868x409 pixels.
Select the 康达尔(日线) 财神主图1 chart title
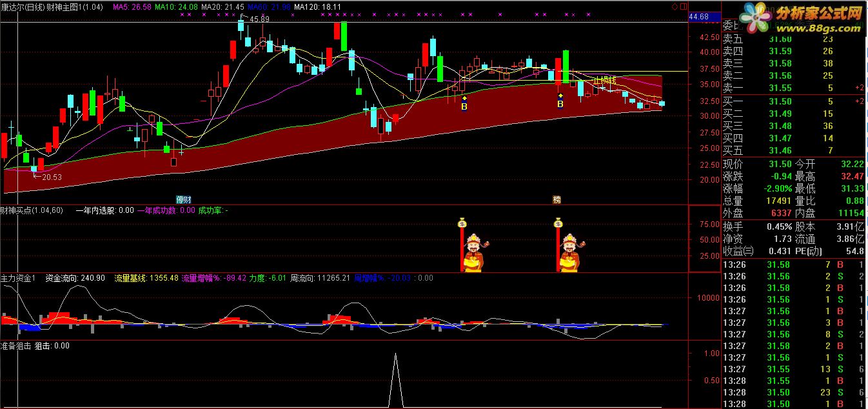tap(52, 6)
